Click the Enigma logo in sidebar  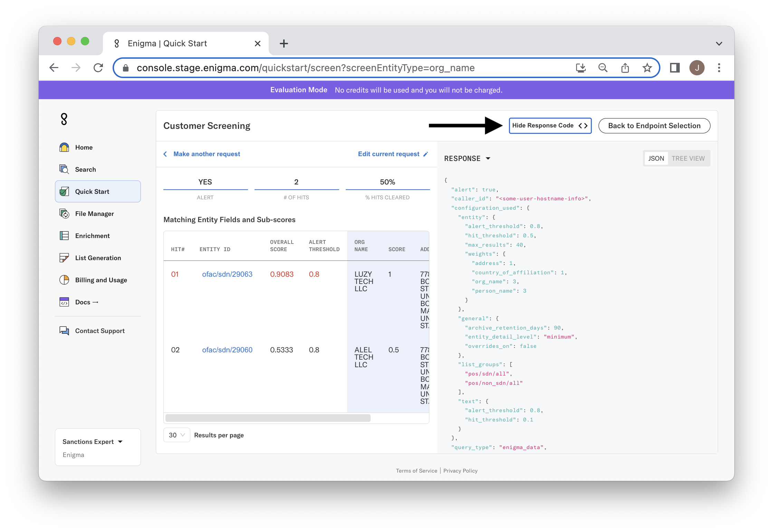[x=64, y=119]
